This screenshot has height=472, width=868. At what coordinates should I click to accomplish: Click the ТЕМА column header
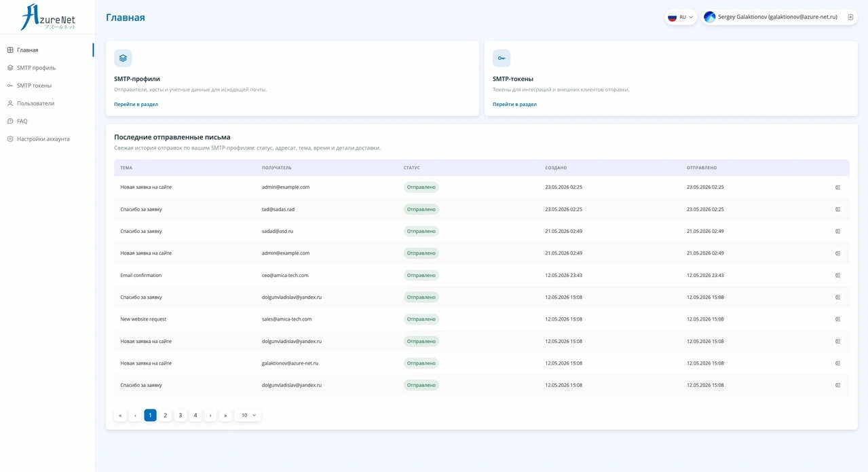point(126,168)
